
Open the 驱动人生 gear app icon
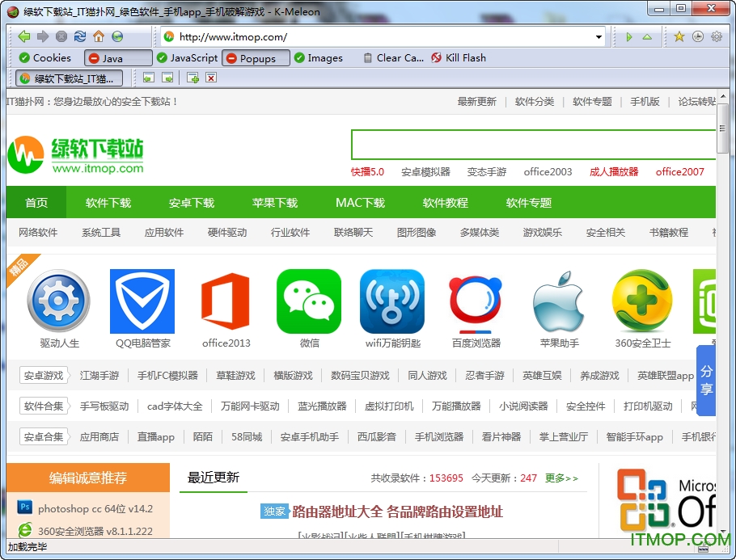pyautogui.click(x=59, y=301)
